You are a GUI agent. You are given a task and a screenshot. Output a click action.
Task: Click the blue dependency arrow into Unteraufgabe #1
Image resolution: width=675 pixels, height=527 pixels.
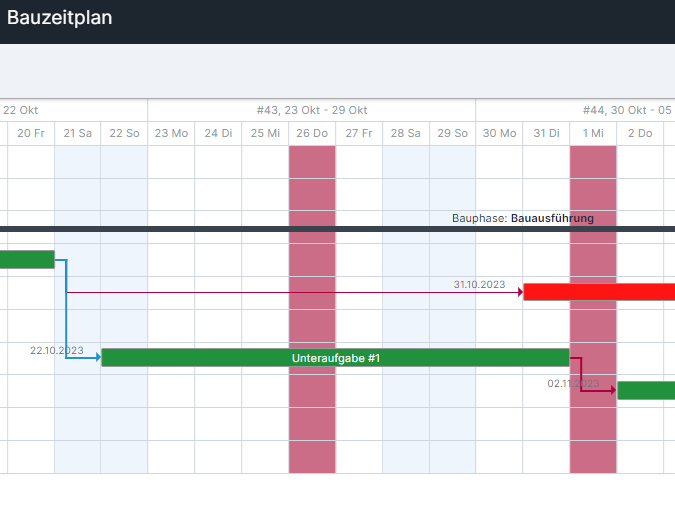[x=96, y=357]
